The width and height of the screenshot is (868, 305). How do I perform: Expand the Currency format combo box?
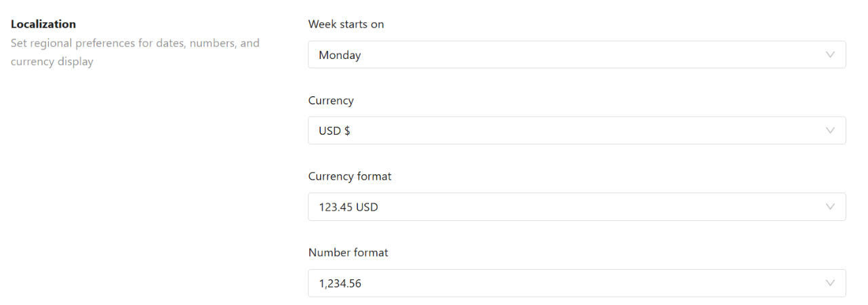[577, 207]
